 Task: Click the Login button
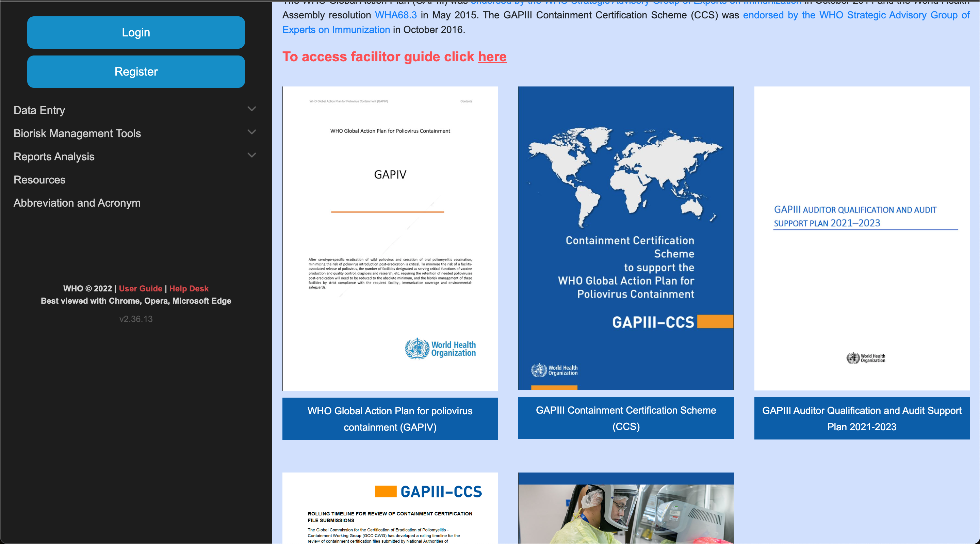136,32
